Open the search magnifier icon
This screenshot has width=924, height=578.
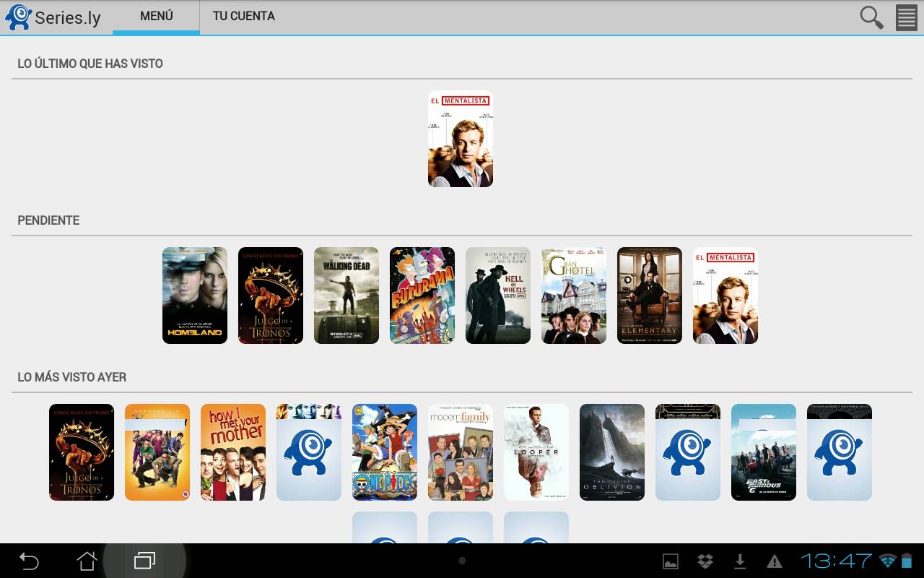coord(871,17)
